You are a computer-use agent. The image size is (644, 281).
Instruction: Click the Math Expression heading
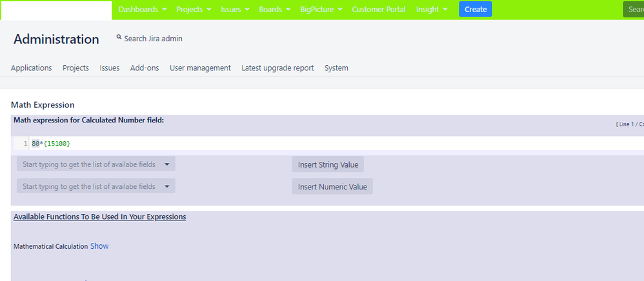tap(43, 105)
